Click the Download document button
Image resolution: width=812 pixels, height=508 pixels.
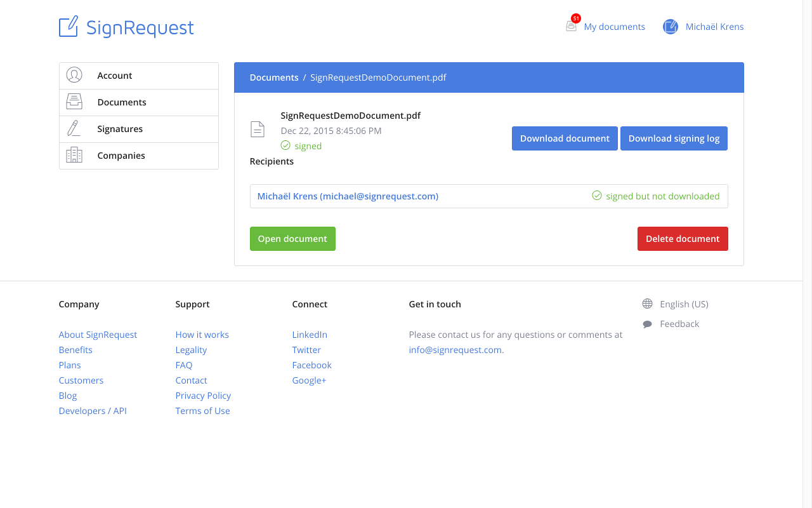[565, 138]
